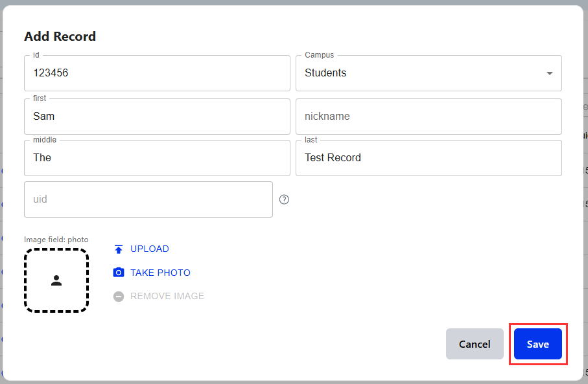This screenshot has width=588, height=384.
Task: Click into the middle name field
Action: click(x=157, y=158)
